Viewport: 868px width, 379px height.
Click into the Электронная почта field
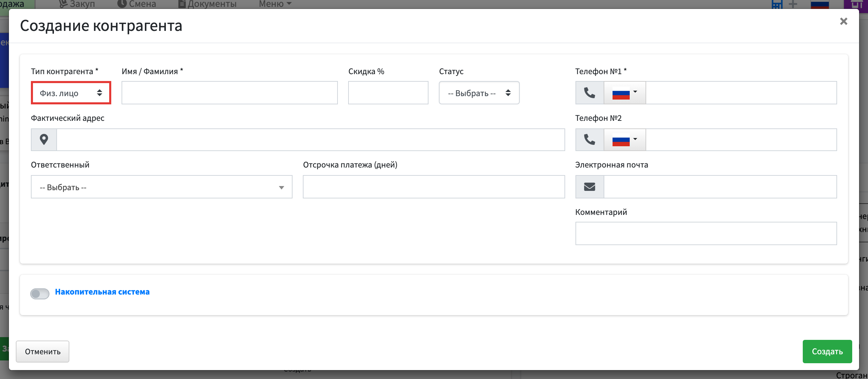720,187
